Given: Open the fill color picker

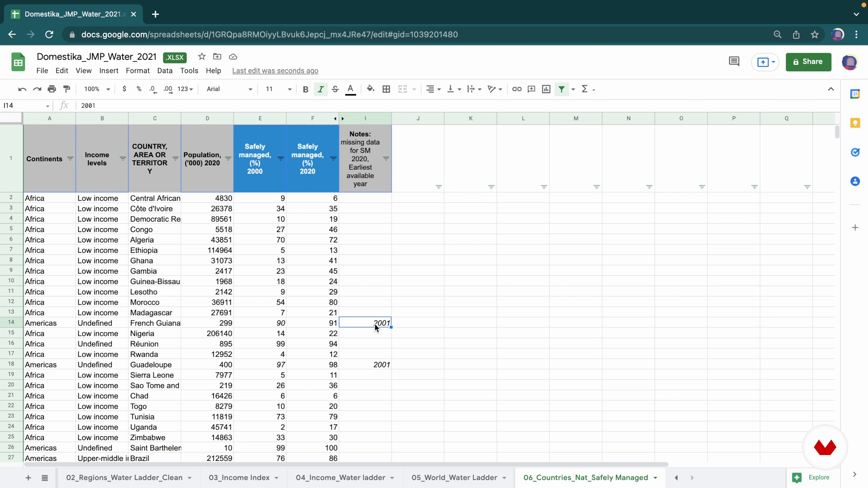Looking at the screenshot, I should click(370, 89).
